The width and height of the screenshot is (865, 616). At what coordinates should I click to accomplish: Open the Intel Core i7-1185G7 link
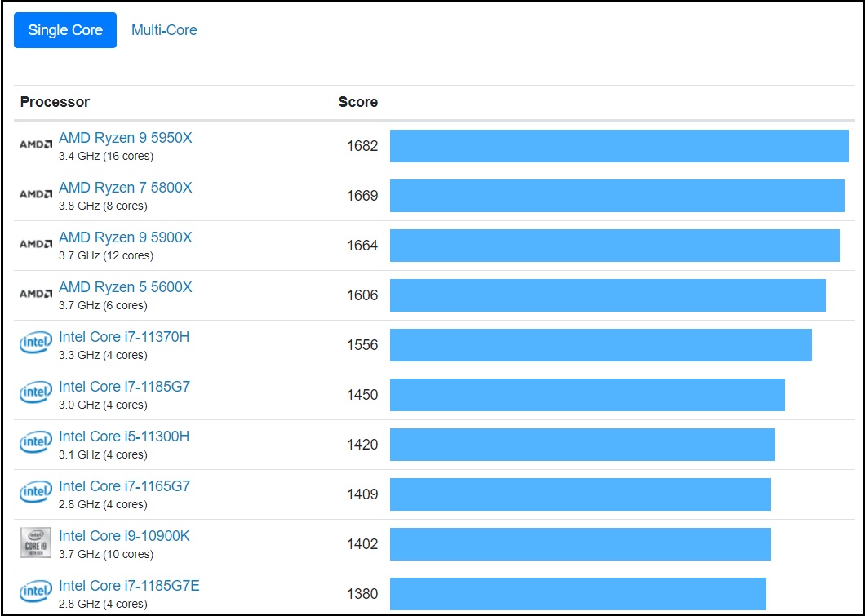(124, 386)
